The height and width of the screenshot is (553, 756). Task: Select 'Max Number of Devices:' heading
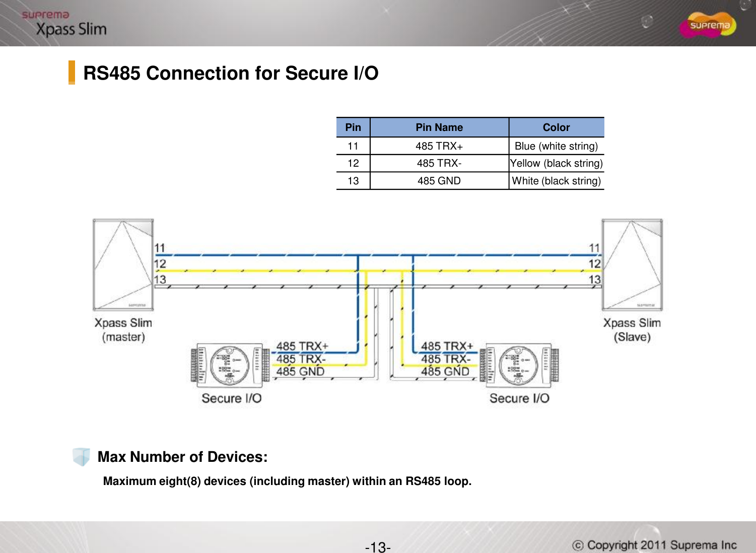tap(182, 457)
